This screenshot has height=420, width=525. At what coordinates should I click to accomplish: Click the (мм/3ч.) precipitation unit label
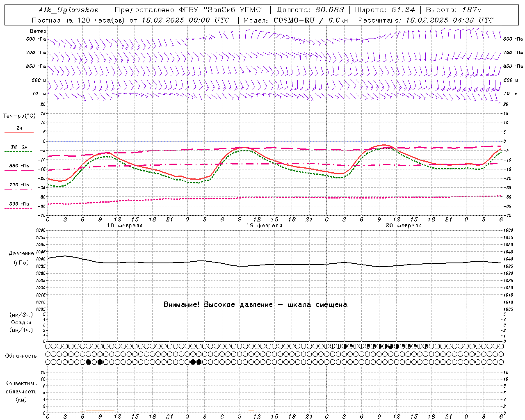pos(21,315)
